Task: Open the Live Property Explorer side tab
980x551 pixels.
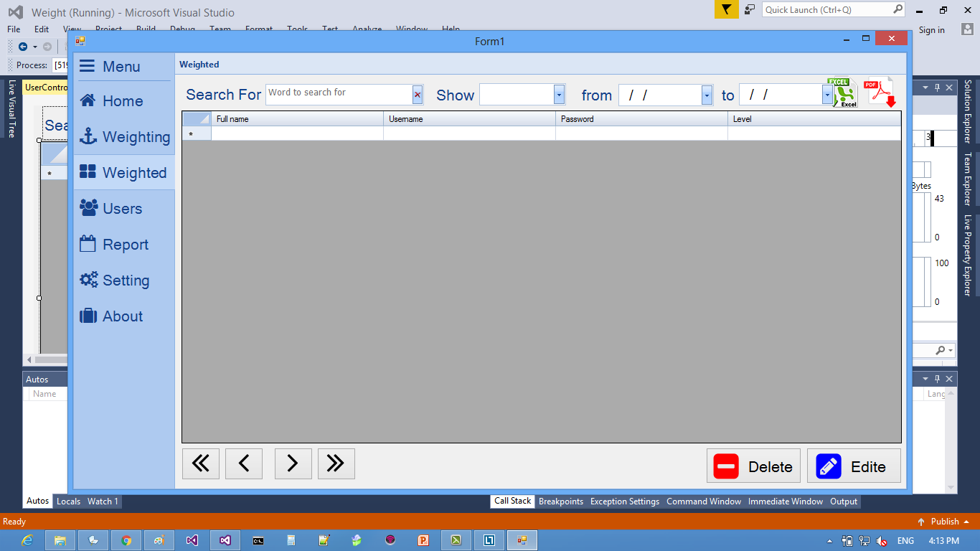Action: [x=967, y=255]
